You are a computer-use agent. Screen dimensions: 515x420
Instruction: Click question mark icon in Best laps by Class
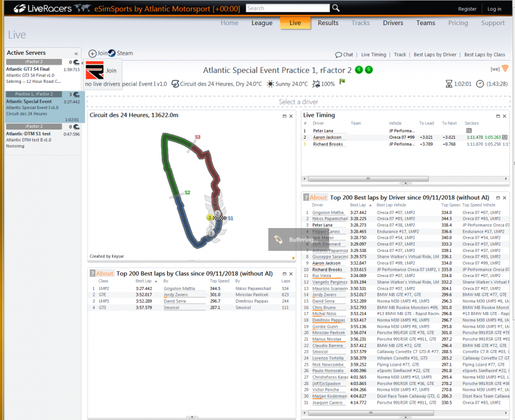[93, 273]
